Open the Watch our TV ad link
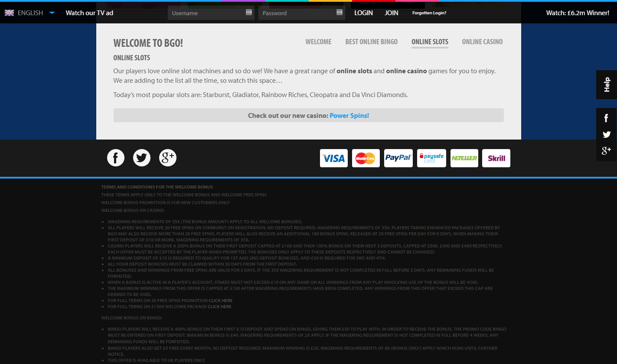The width and height of the screenshot is (617, 364). click(89, 13)
